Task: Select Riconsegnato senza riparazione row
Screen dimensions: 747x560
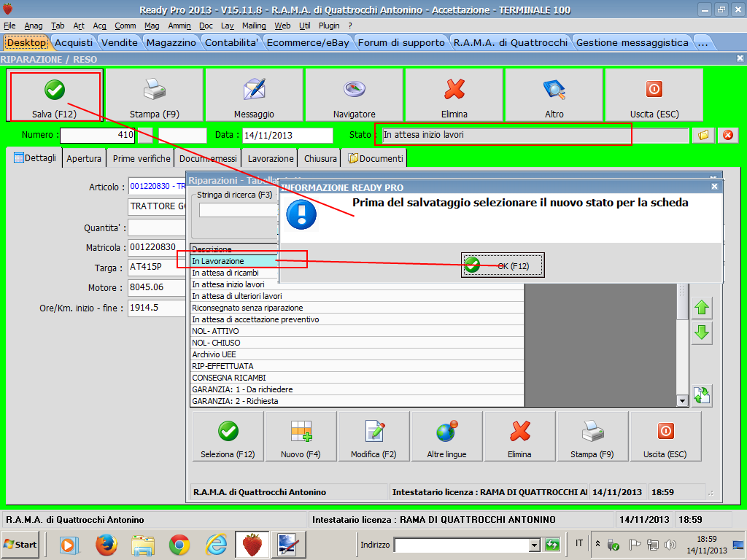Action: pyautogui.click(x=357, y=308)
